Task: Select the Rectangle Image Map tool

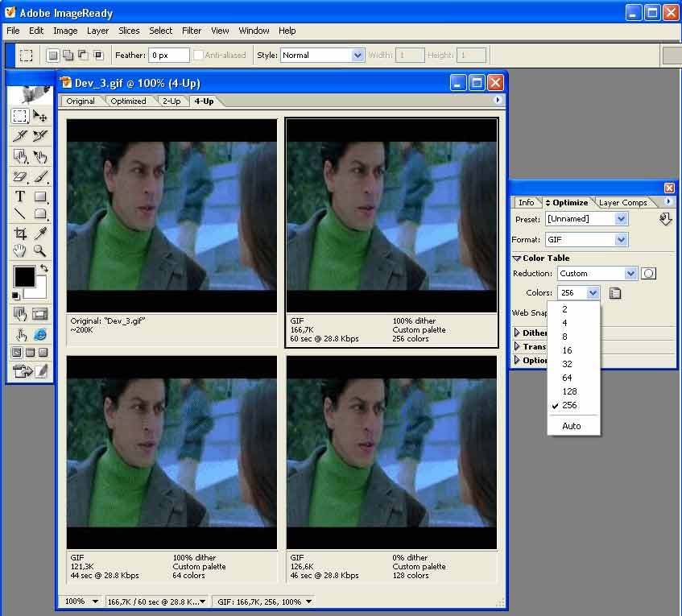Action: coord(20,155)
